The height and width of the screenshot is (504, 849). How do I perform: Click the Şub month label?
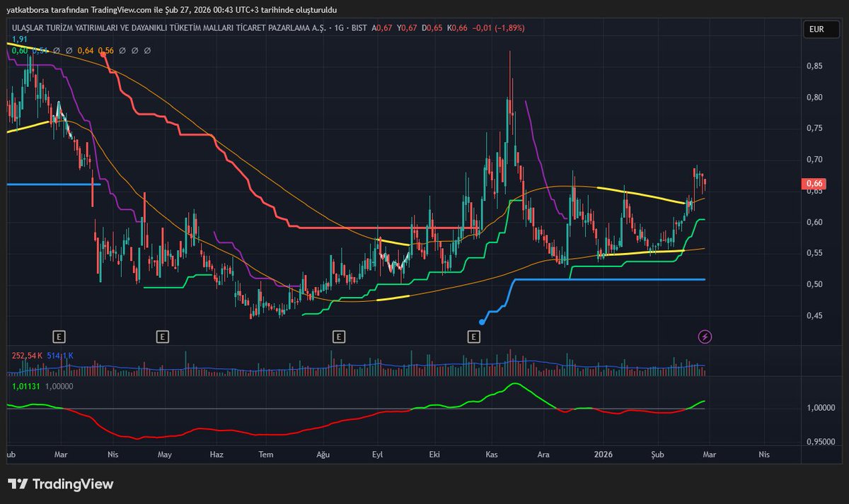coord(658,456)
